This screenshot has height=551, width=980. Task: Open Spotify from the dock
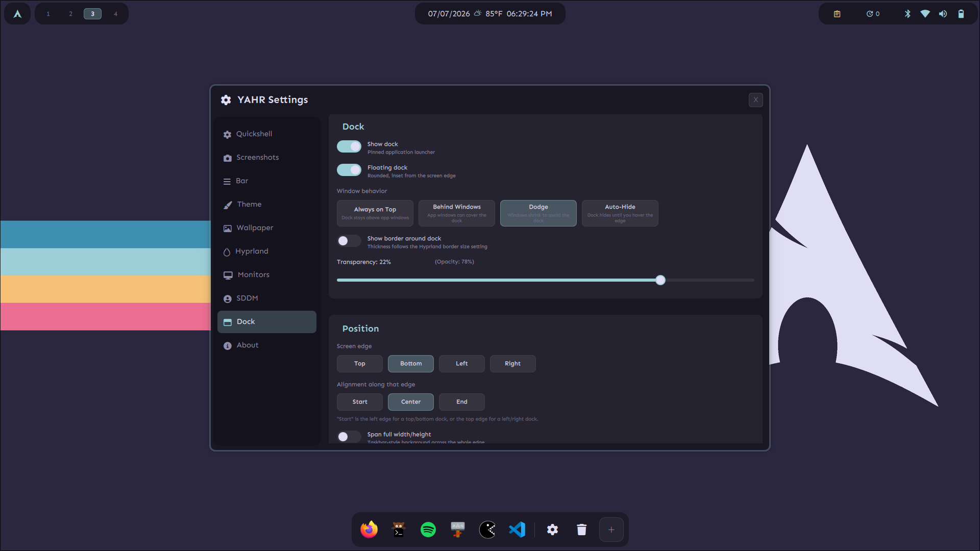click(x=428, y=530)
